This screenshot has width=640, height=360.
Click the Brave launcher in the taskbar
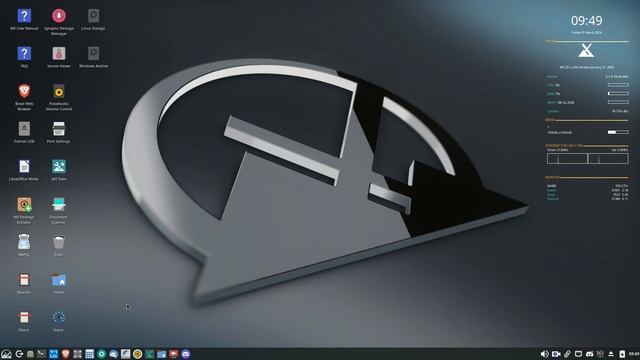(x=65, y=354)
